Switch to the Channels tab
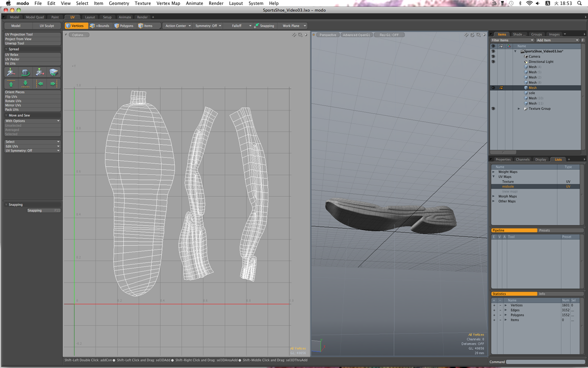This screenshot has width=588, height=368. click(x=522, y=159)
